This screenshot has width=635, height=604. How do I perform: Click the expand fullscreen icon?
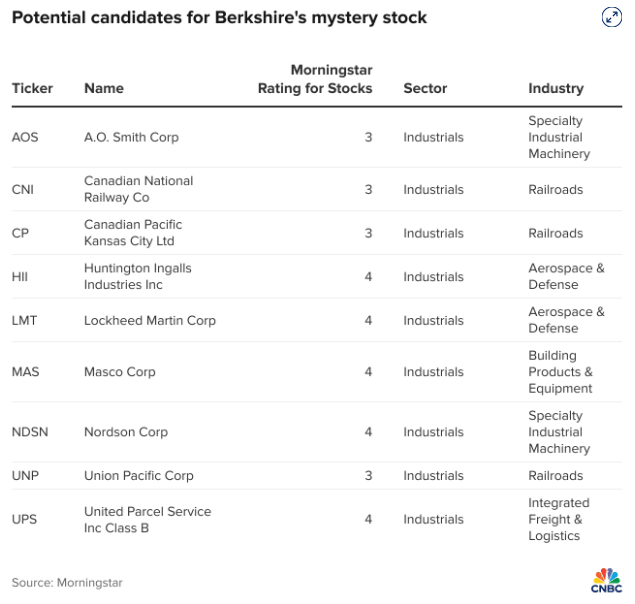[612, 17]
